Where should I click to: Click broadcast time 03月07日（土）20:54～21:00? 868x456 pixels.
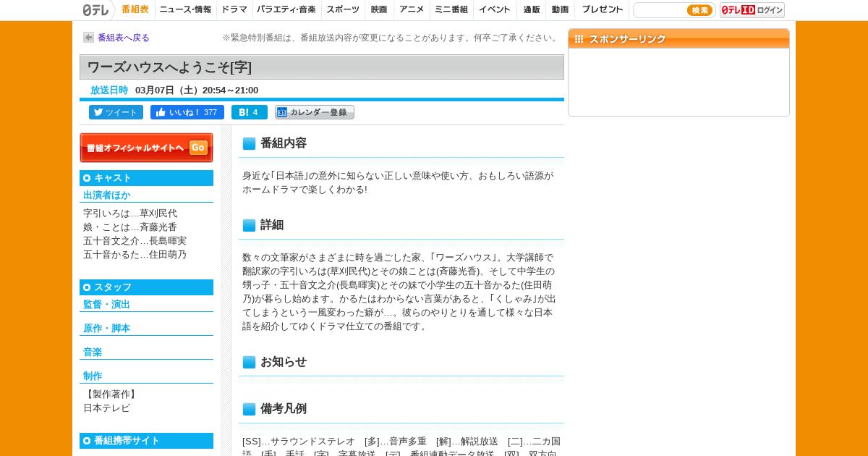[x=197, y=90]
